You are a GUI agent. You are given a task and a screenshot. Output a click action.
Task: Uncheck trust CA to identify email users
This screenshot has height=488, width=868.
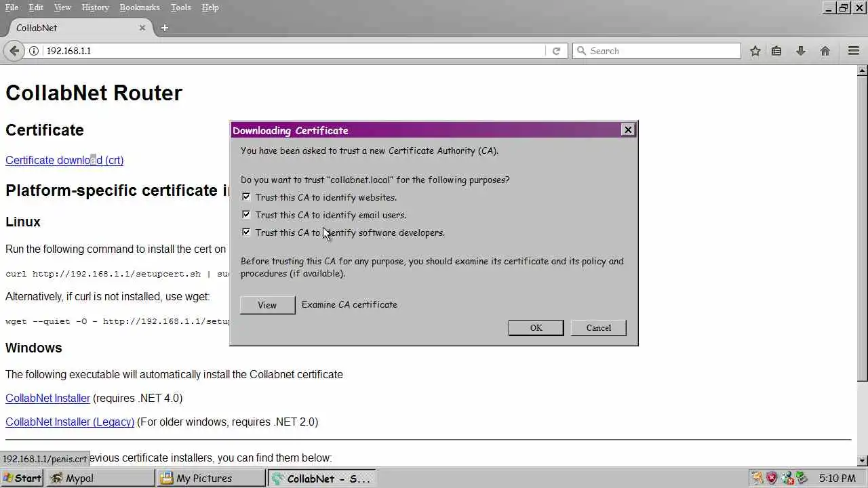(x=246, y=215)
